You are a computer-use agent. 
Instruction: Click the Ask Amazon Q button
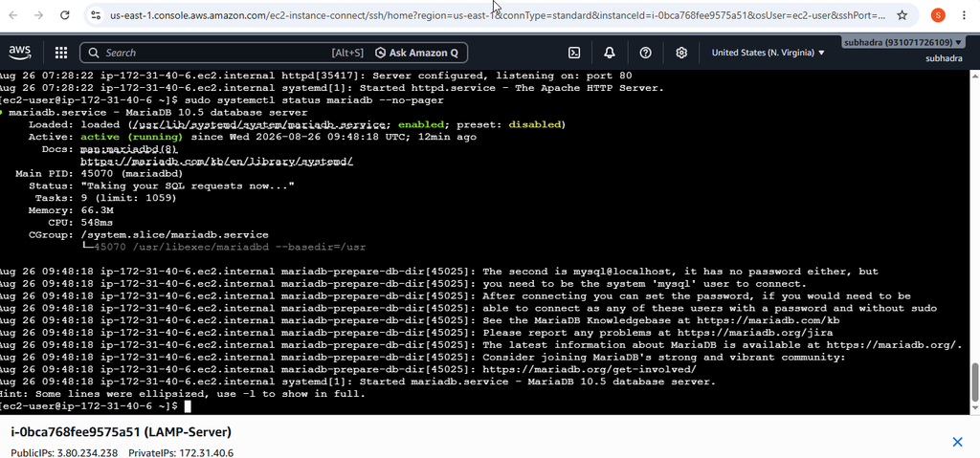417,53
